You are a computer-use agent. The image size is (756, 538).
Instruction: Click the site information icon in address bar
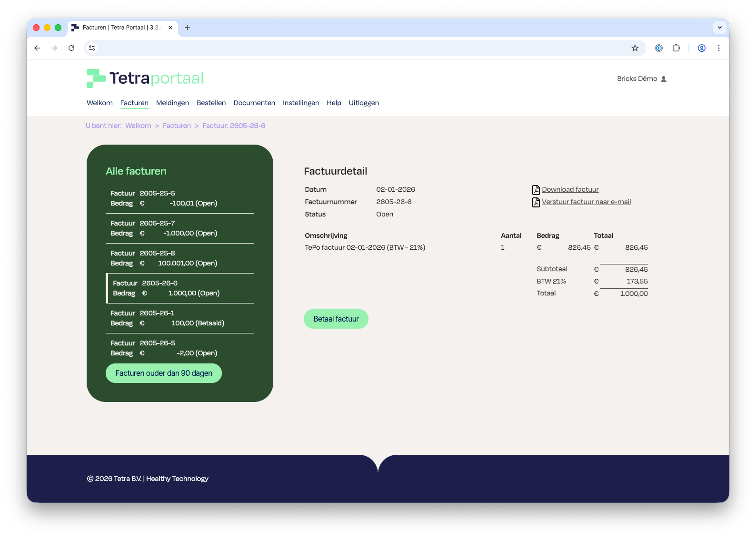92,48
